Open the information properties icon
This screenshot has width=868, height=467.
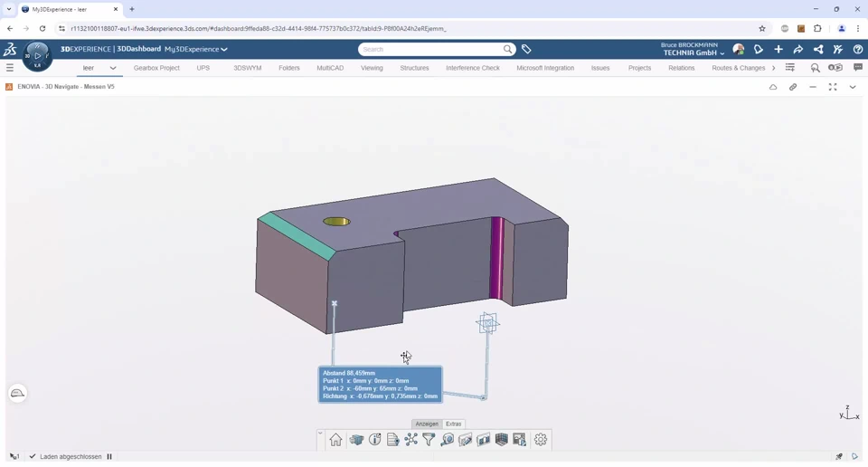click(374, 440)
